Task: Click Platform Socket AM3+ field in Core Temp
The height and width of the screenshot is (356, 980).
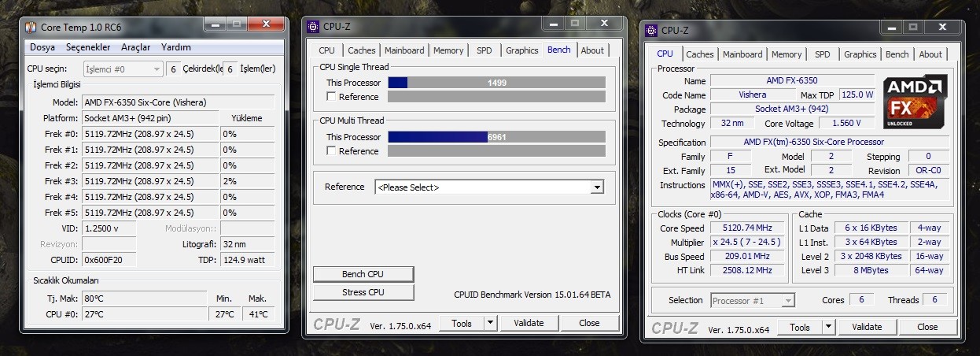Action: (x=150, y=118)
